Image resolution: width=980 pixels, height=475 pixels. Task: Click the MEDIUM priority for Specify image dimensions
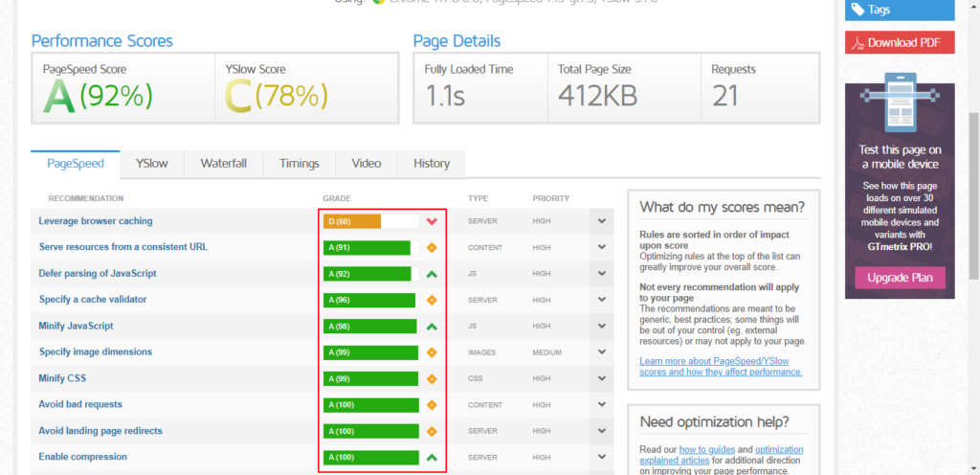click(546, 352)
